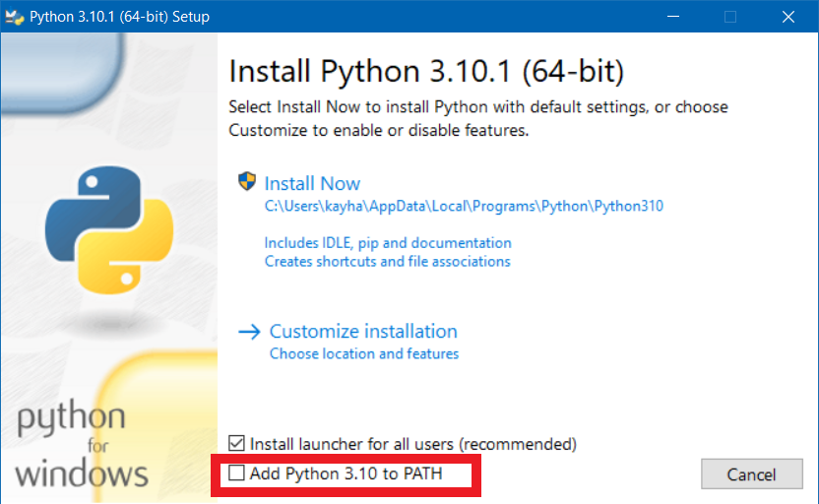This screenshot has width=819, height=504.
Task: Click the UAC shield icon beside Install Now
Action: click(246, 182)
